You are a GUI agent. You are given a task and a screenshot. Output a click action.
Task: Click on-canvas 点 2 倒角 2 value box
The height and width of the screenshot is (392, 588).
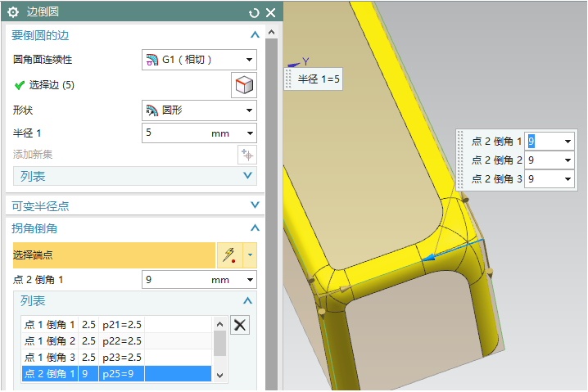542,160
